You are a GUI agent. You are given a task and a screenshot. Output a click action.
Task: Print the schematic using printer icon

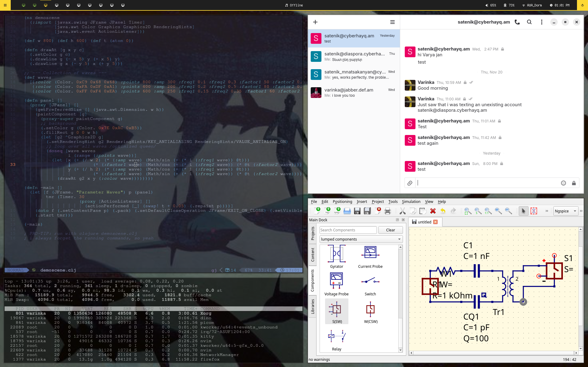tap(388, 211)
